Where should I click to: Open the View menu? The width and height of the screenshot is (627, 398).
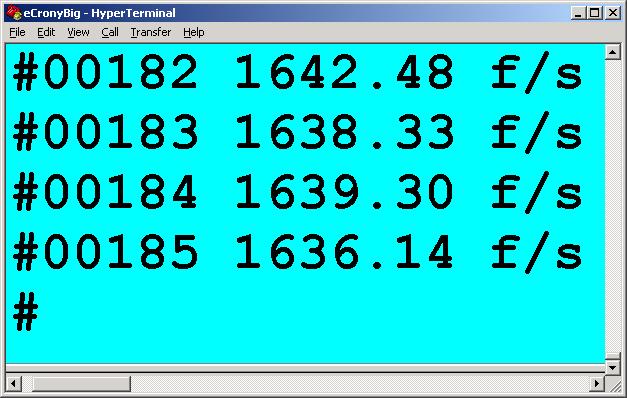tap(78, 32)
